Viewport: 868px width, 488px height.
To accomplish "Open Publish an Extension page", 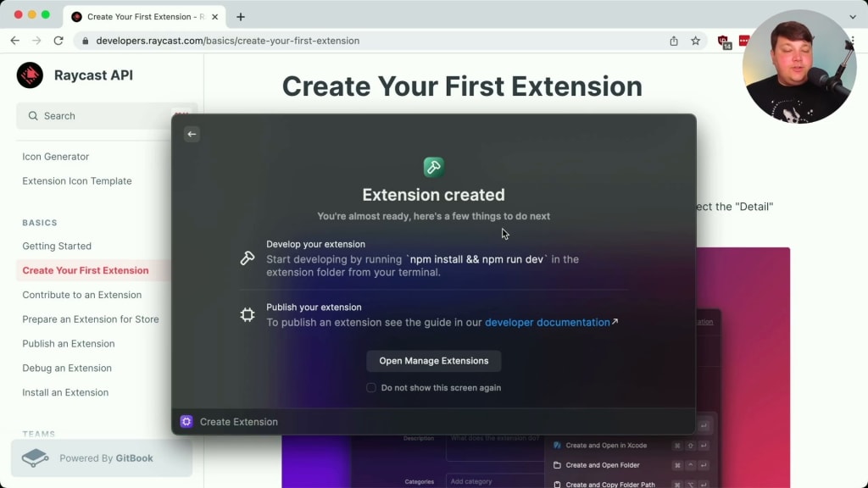I will click(69, 343).
